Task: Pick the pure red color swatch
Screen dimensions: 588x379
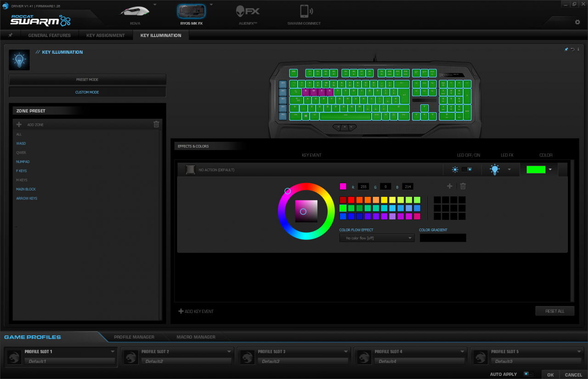Action: (x=351, y=200)
